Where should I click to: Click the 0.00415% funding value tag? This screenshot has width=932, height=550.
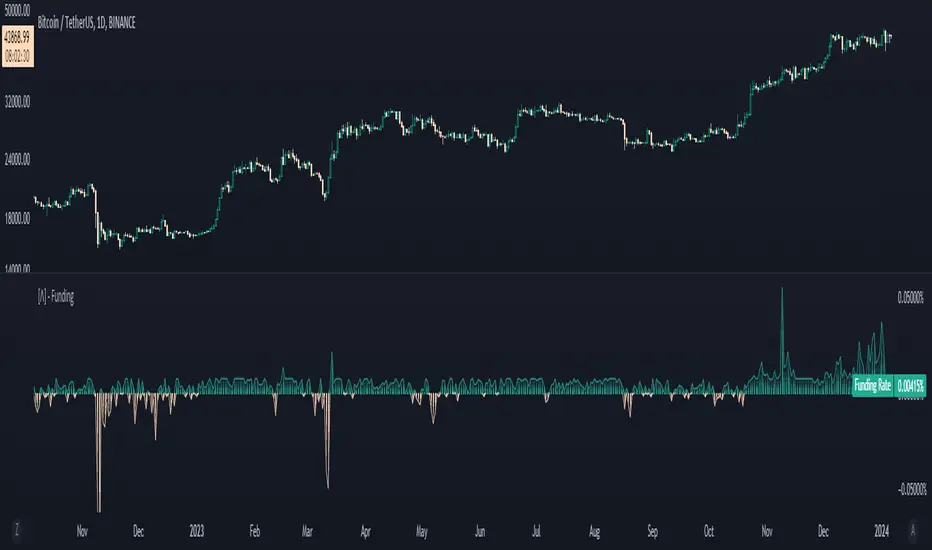point(911,384)
